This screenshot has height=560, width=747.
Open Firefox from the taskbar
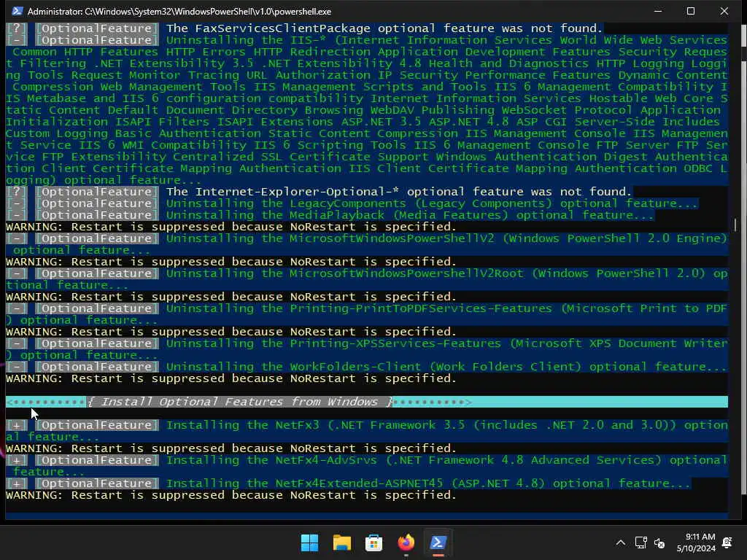406,542
